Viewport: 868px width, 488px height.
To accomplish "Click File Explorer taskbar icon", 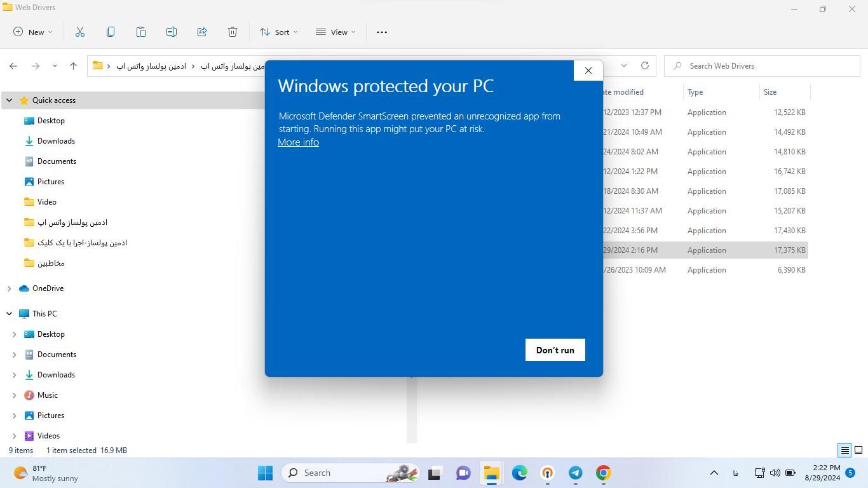I will point(491,473).
